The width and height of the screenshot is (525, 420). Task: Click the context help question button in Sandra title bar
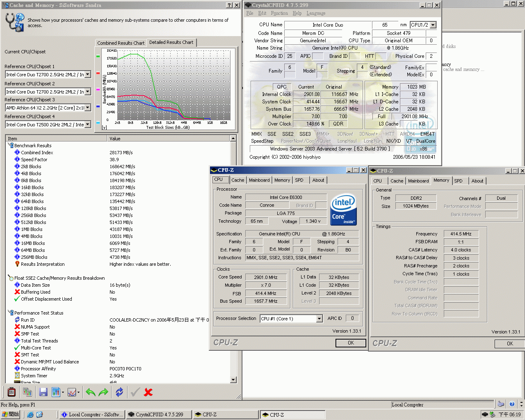229,5
